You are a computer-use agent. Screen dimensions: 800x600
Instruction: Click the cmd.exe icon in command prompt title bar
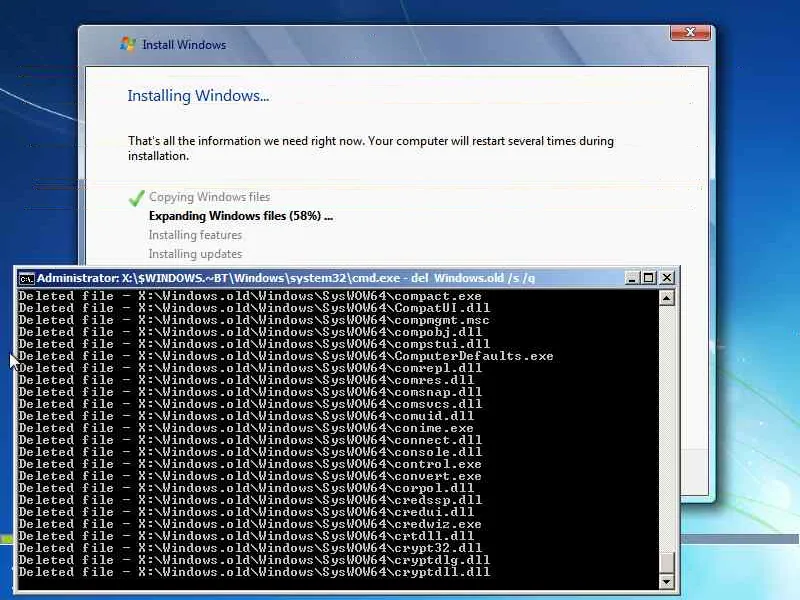tap(27, 279)
